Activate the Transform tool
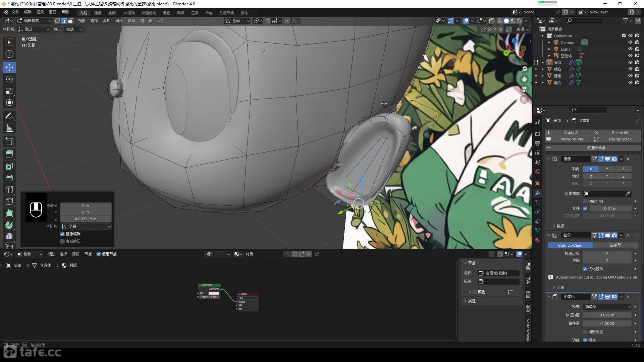 pos(9,103)
